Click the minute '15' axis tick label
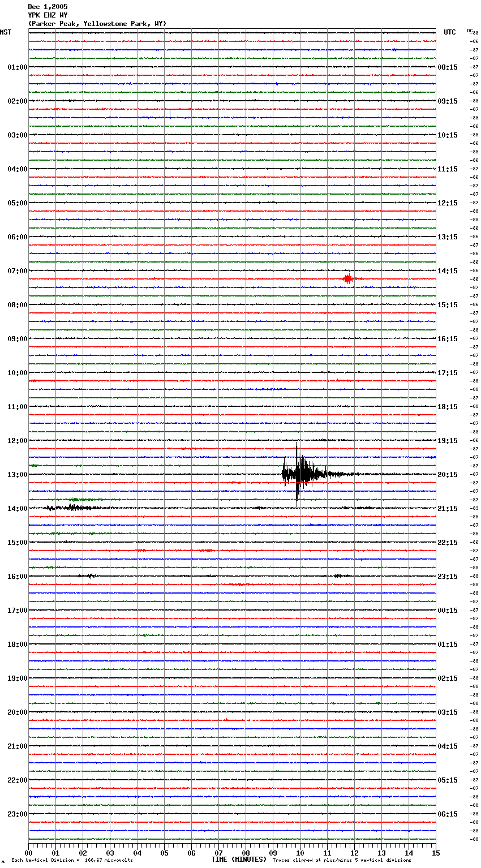Screen dimensions: 481x868 tap(436, 853)
